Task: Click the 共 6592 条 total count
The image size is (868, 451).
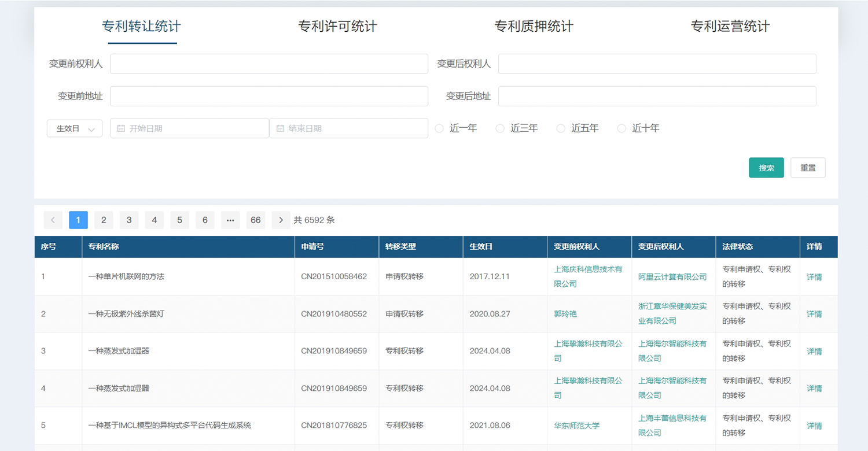Action: tap(314, 220)
